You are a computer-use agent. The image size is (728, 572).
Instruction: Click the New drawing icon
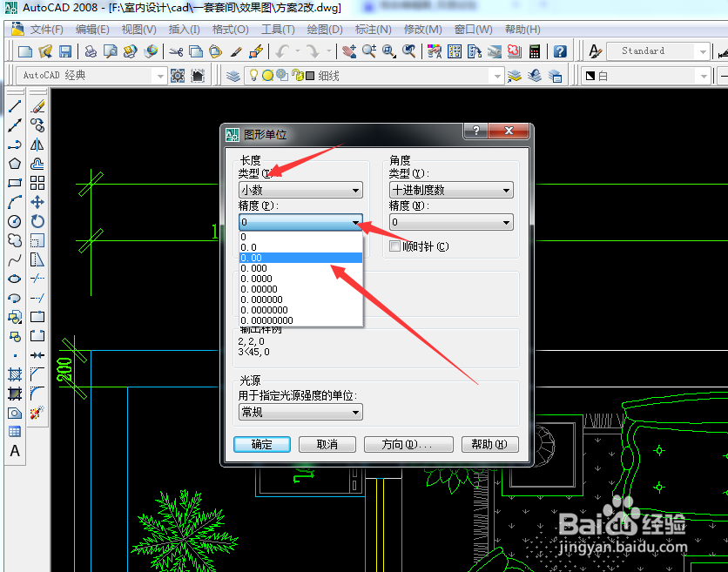point(25,51)
